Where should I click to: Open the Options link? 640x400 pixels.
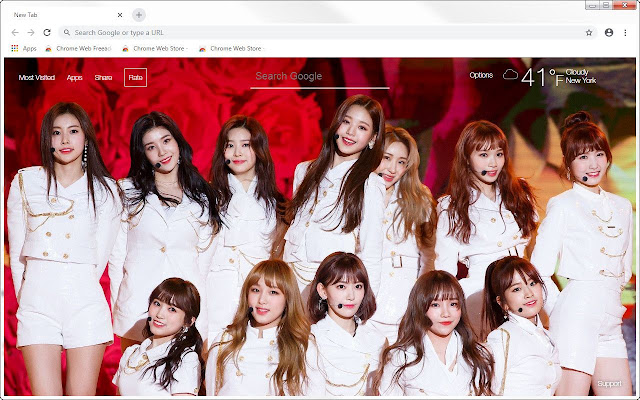pos(481,76)
